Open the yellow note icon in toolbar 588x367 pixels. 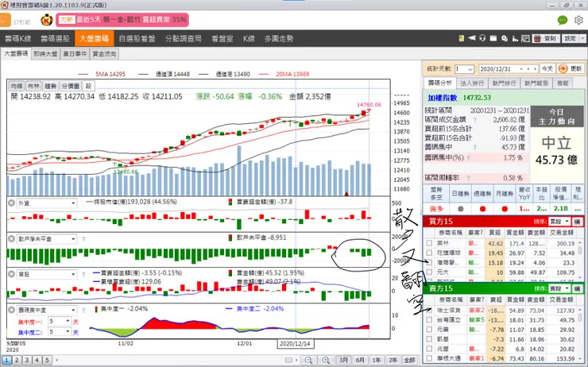click(462, 38)
